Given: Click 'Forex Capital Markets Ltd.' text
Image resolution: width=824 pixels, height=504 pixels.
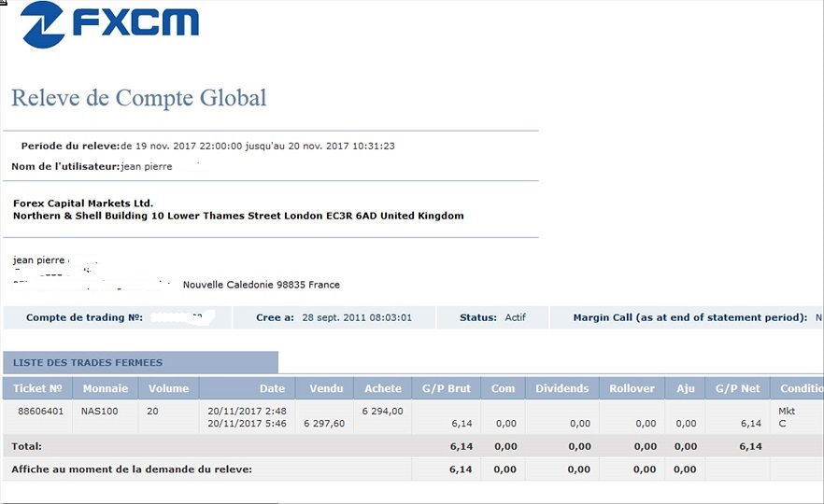Looking at the screenshot, I should [x=83, y=203].
